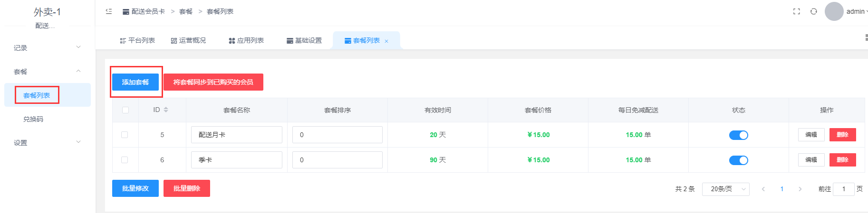This screenshot has width=868, height=213.
Task: Check the select-all header checkbox
Action: pyautogui.click(x=125, y=110)
